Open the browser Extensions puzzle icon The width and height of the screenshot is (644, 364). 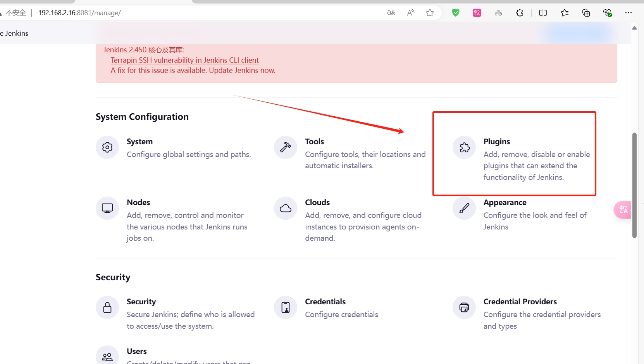coord(520,13)
